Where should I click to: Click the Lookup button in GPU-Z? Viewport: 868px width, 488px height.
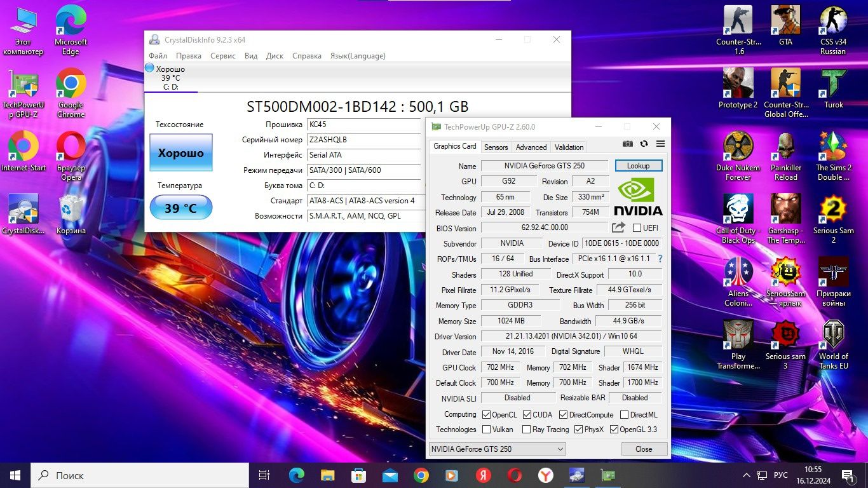[x=639, y=166]
